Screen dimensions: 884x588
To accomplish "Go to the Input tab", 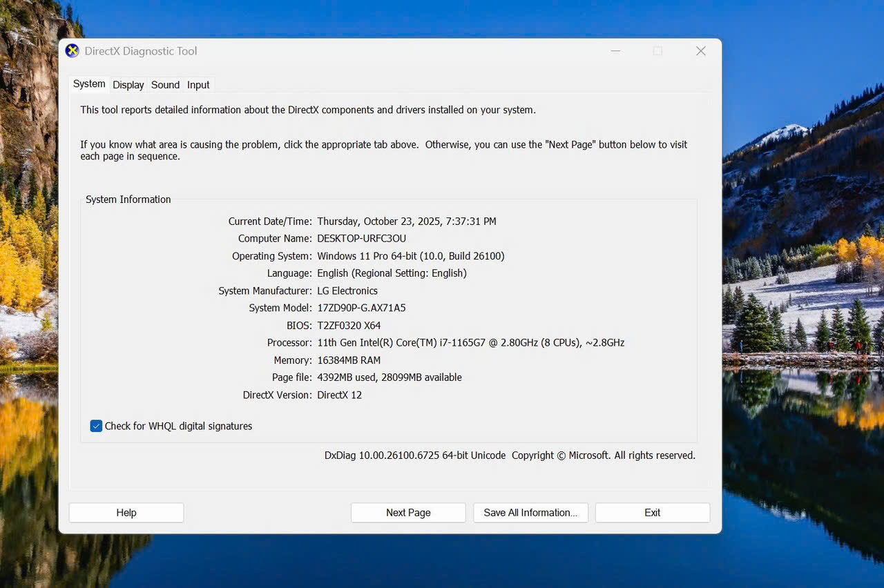I will (x=198, y=85).
